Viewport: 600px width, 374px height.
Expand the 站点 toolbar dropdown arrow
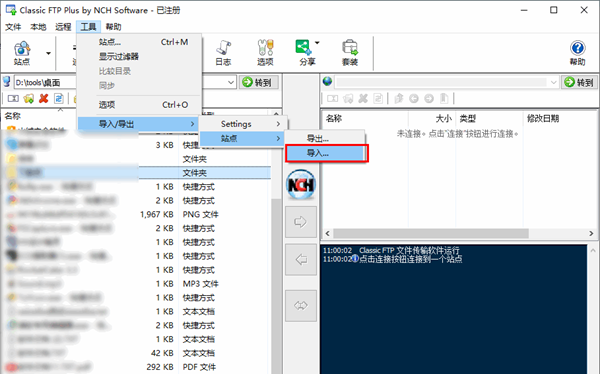(48, 53)
